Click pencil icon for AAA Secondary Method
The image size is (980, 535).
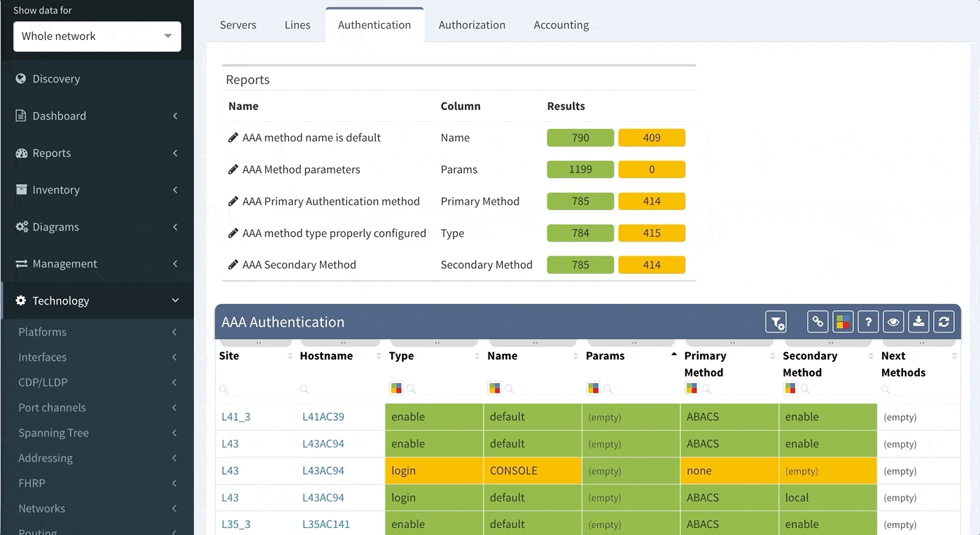[x=233, y=265]
